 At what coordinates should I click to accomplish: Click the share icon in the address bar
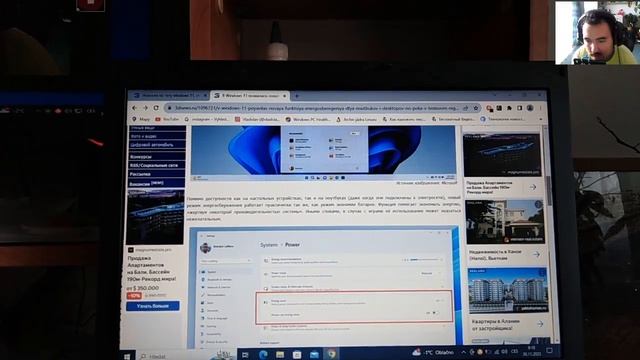click(465, 108)
